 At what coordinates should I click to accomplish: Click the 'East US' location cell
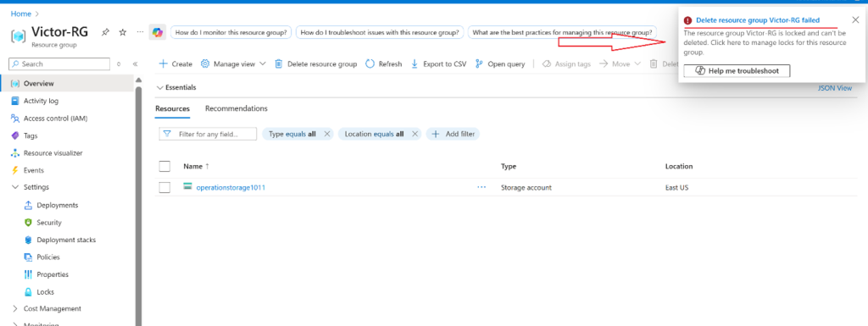676,187
